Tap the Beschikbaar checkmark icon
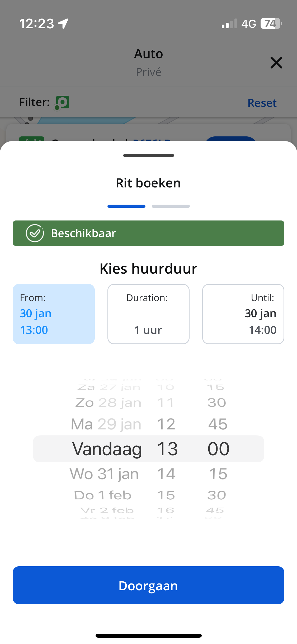 [x=35, y=233]
